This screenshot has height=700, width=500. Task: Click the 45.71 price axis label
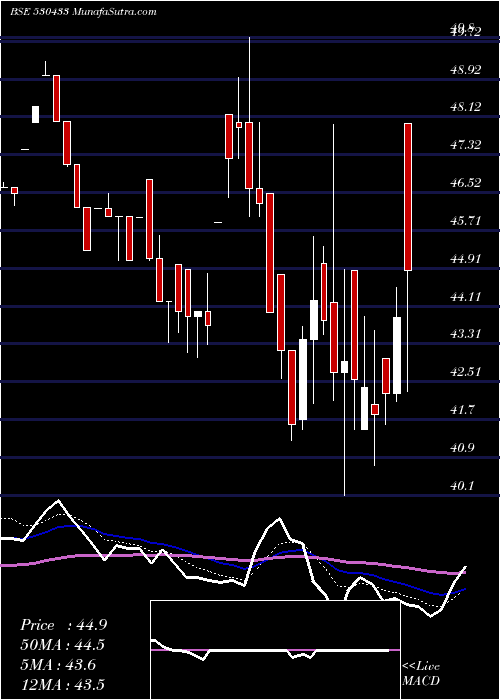coord(466,221)
